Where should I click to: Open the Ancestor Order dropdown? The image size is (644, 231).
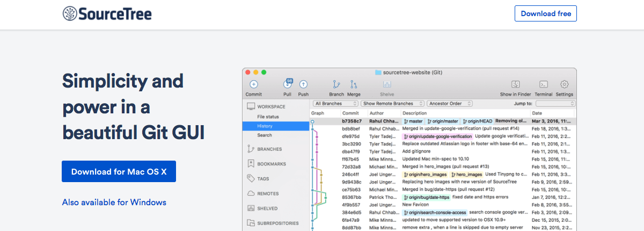[x=450, y=103]
